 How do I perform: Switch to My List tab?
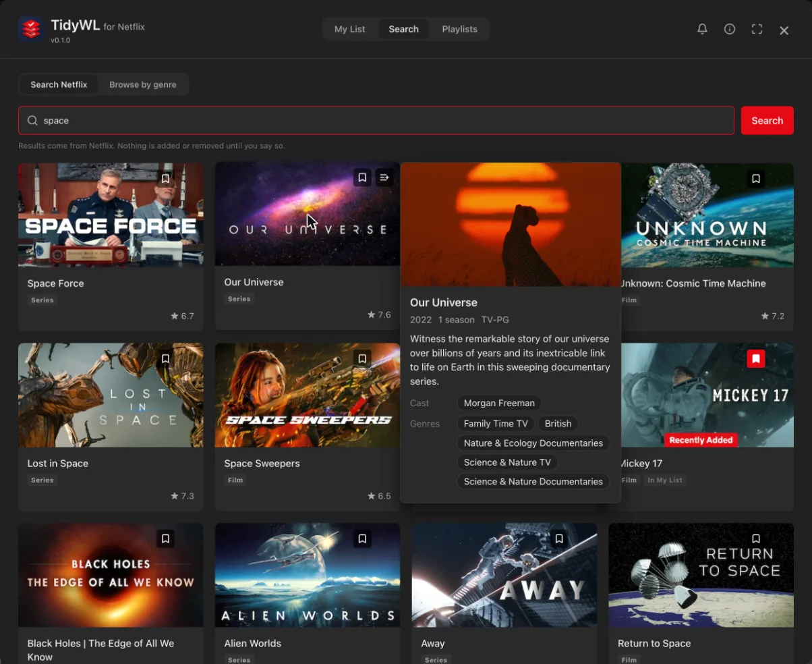(350, 29)
